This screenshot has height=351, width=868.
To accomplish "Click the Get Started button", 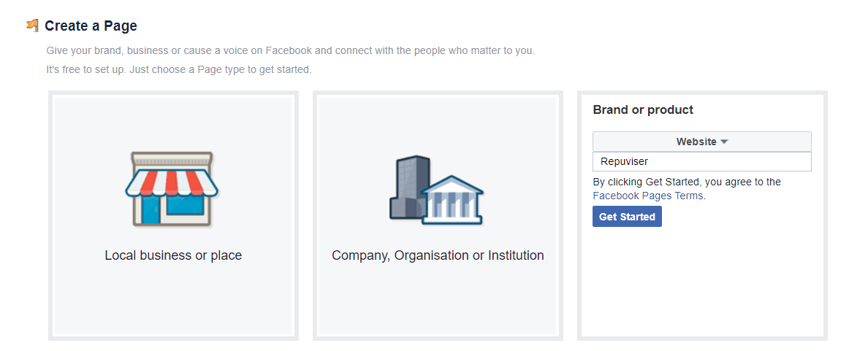I will coord(627,217).
